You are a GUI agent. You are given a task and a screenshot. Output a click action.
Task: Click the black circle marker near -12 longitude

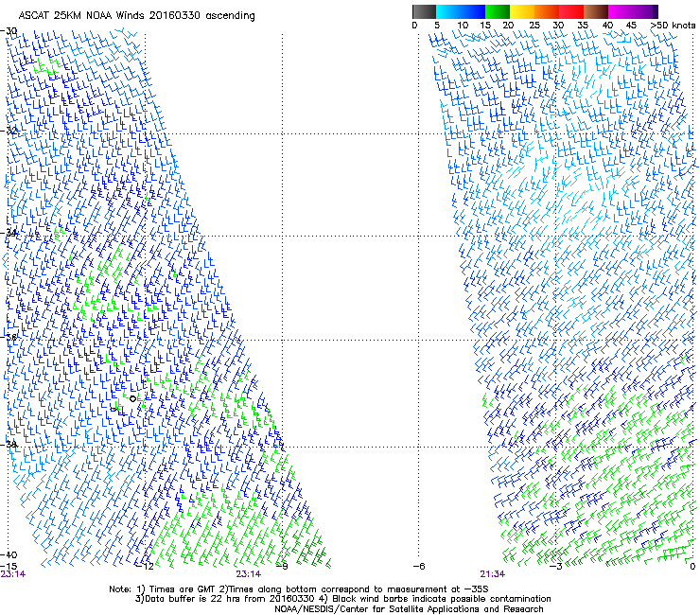click(132, 399)
